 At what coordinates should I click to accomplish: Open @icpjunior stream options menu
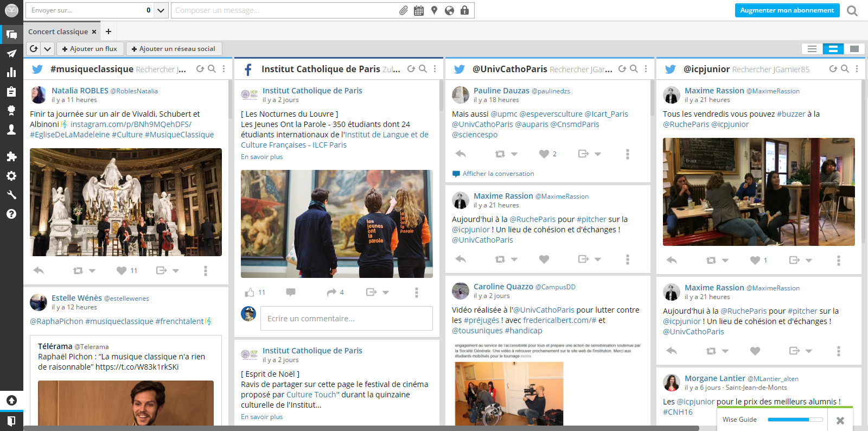pyautogui.click(x=857, y=69)
